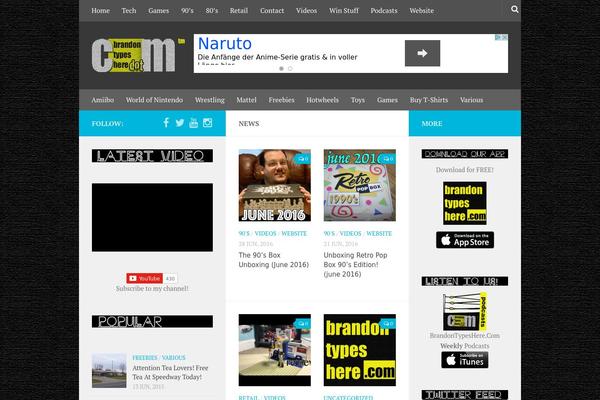This screenshot has width=600, height=400.
Task: Open Attention Tea Lovers article link
Action: pos(170,372)
